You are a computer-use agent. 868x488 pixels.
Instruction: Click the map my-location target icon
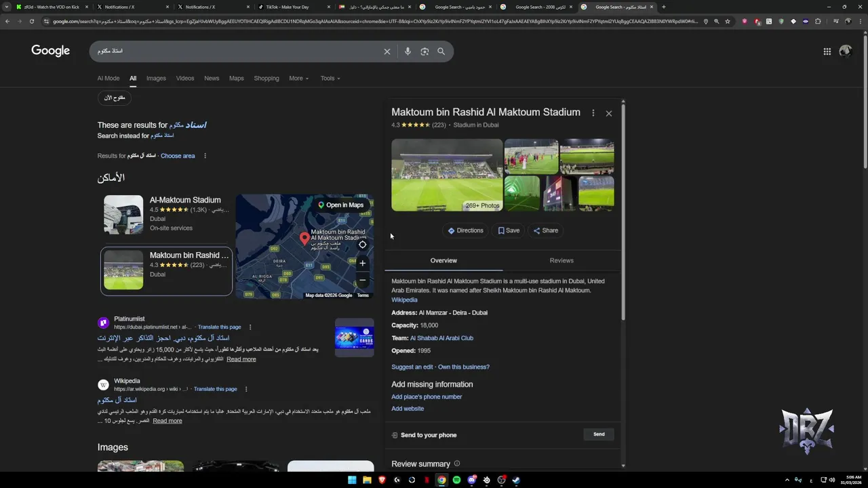363,245
